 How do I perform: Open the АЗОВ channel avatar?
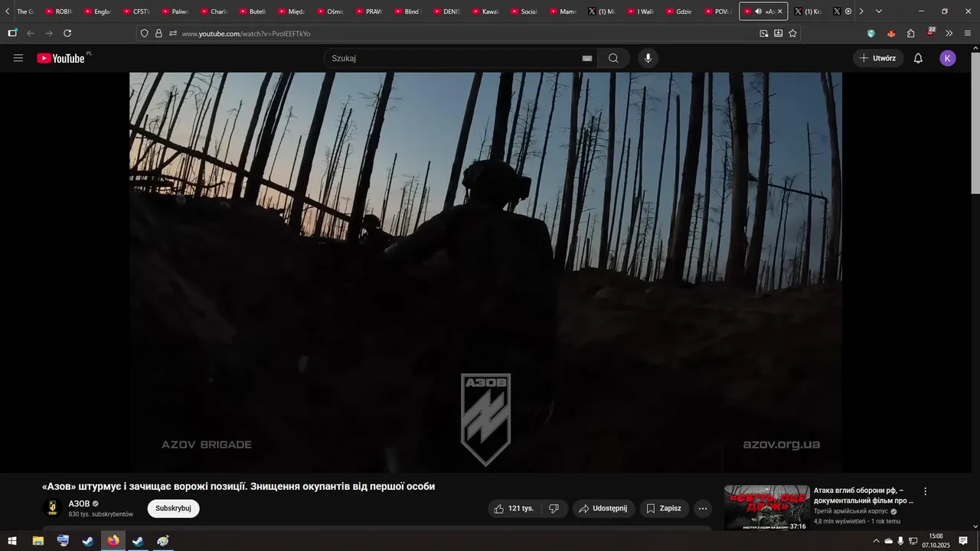click(x=53, y=508)
